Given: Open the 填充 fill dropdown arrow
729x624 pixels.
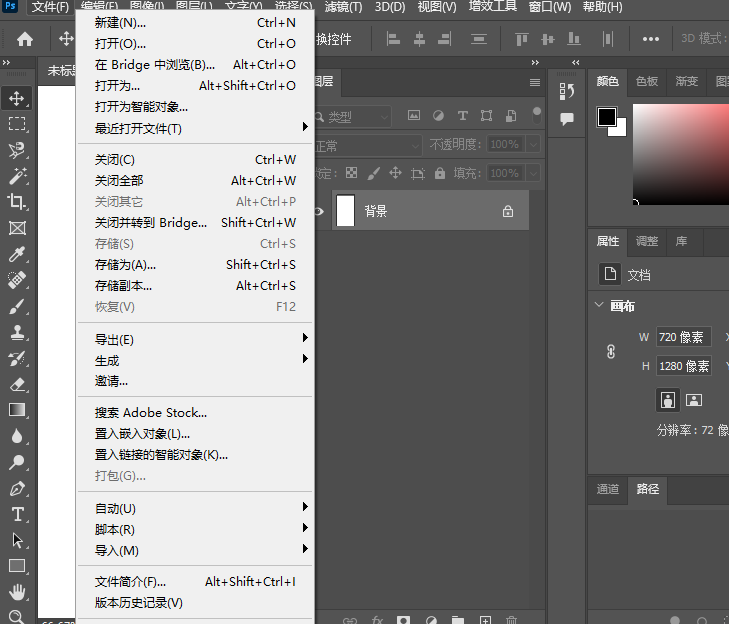Looking at the screenshot, I should (x=533, y=173).
